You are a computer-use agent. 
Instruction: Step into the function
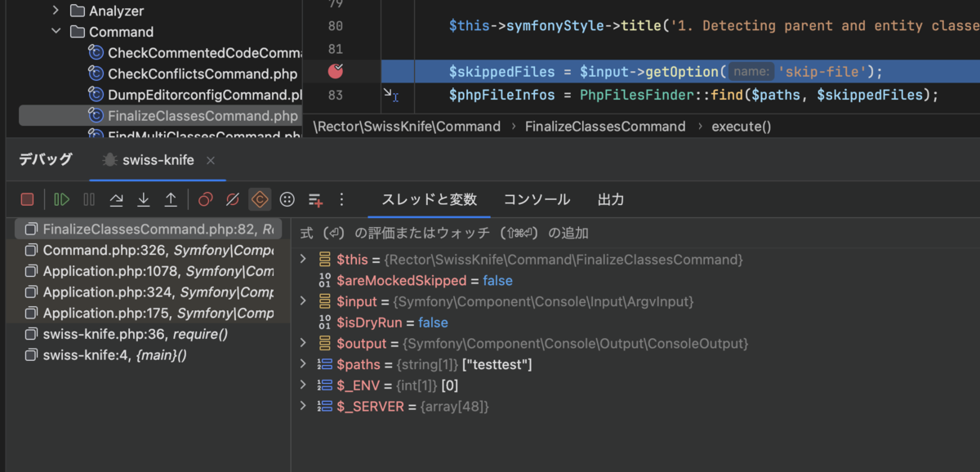pos(144,199)
